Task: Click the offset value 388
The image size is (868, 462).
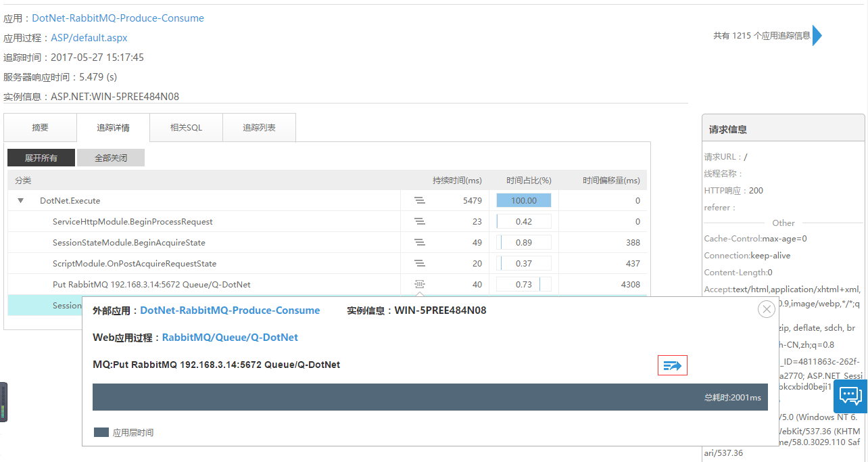Action: [633, 243]
